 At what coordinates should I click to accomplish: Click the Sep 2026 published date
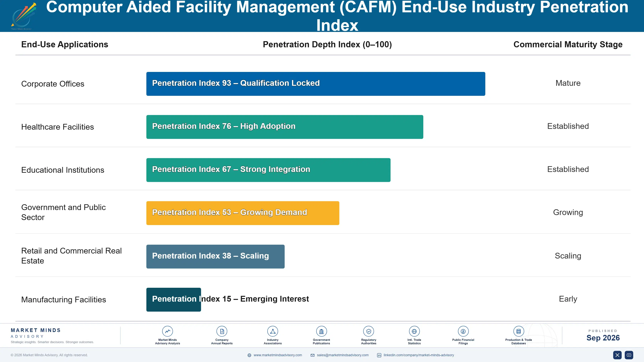click(603, 338)
